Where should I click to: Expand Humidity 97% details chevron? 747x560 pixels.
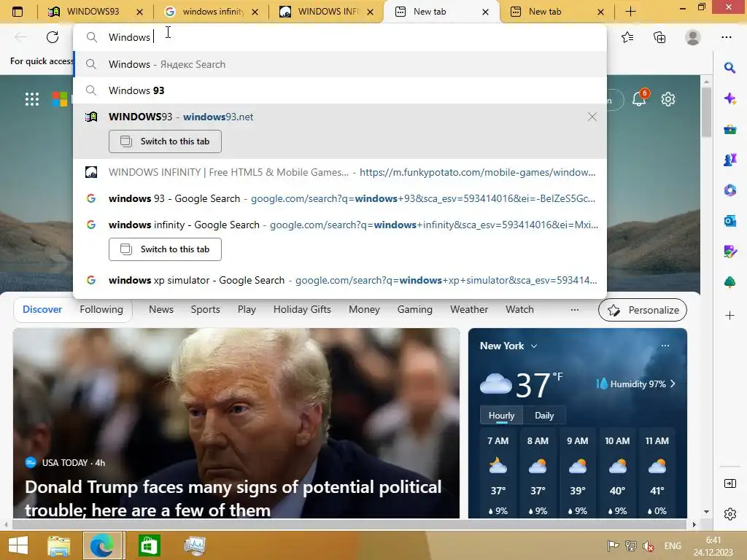[x=673, y=384]
